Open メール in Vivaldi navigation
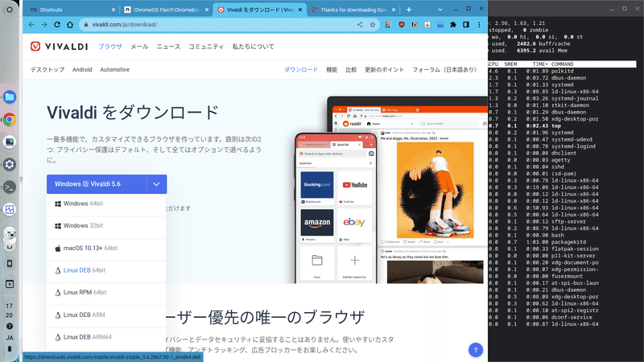Viewport: 644px width, 362px height. click(139, 47)
